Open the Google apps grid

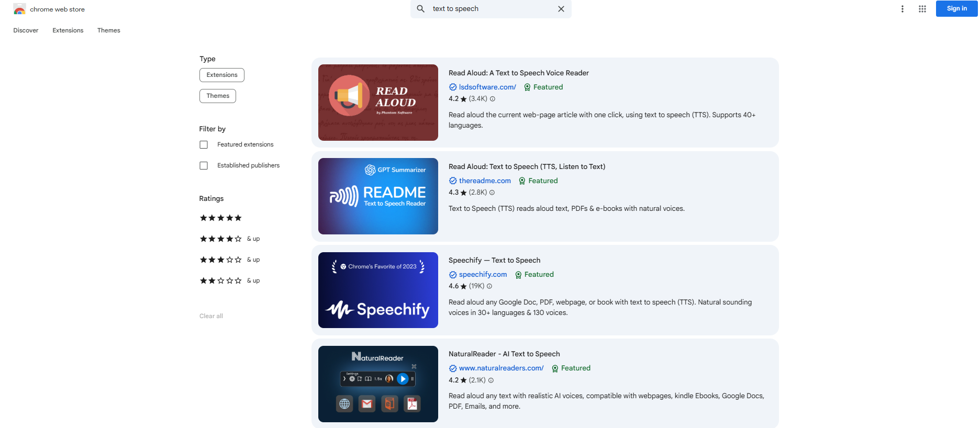[x=922, y=9]
